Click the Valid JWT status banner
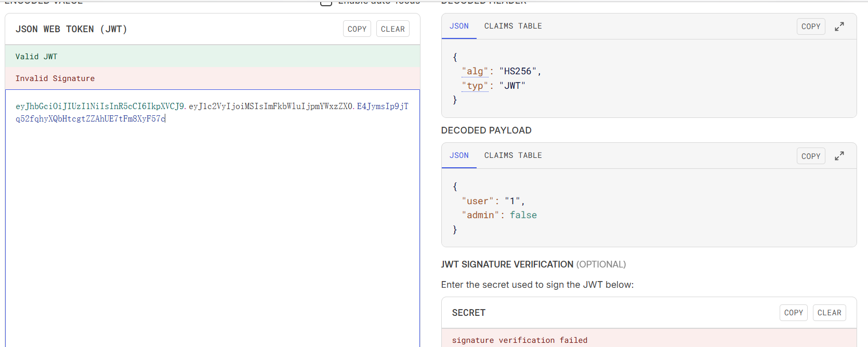 pos(212,57)
